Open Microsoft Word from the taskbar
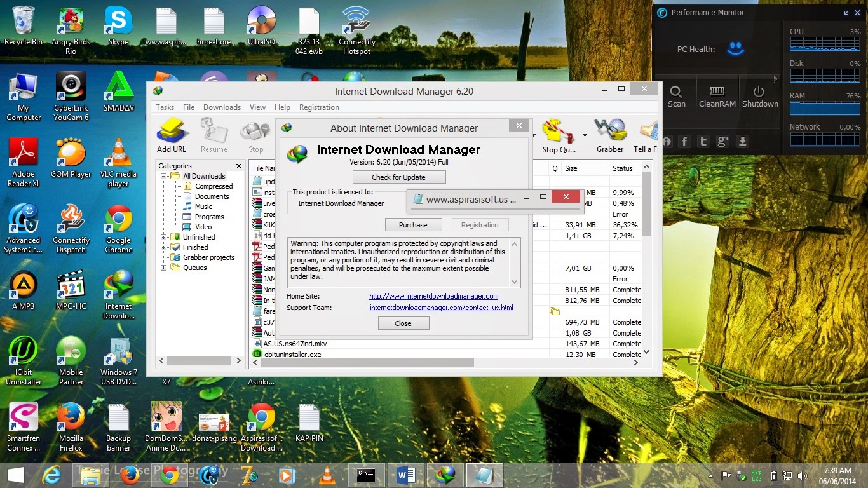The width and height of the screenshot is (868, 488). click(405, 475)
